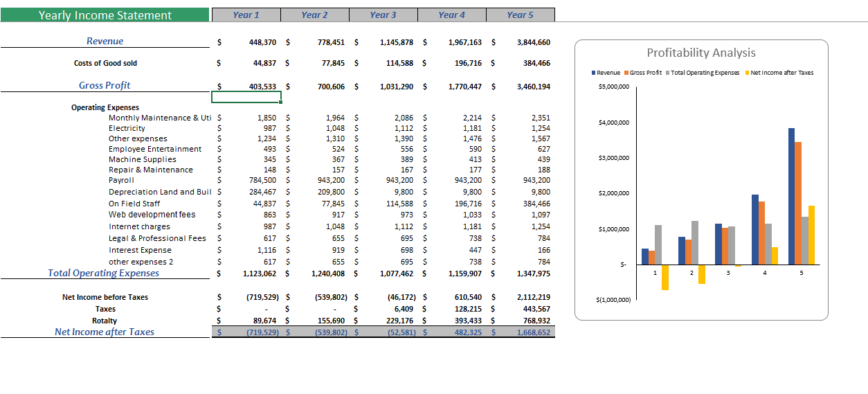Screen dimensions: 868x394
Task: Select the Taxes row label
Action: 105,309
